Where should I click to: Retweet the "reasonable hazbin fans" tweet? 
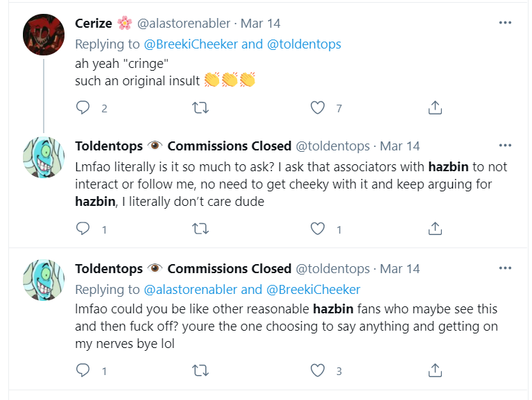pos(200,370)
